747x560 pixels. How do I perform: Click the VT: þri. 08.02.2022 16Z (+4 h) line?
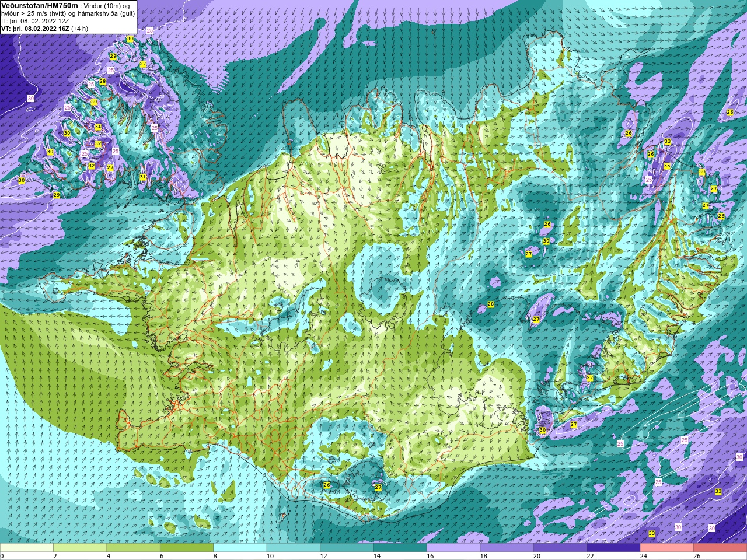coord(44,28)
